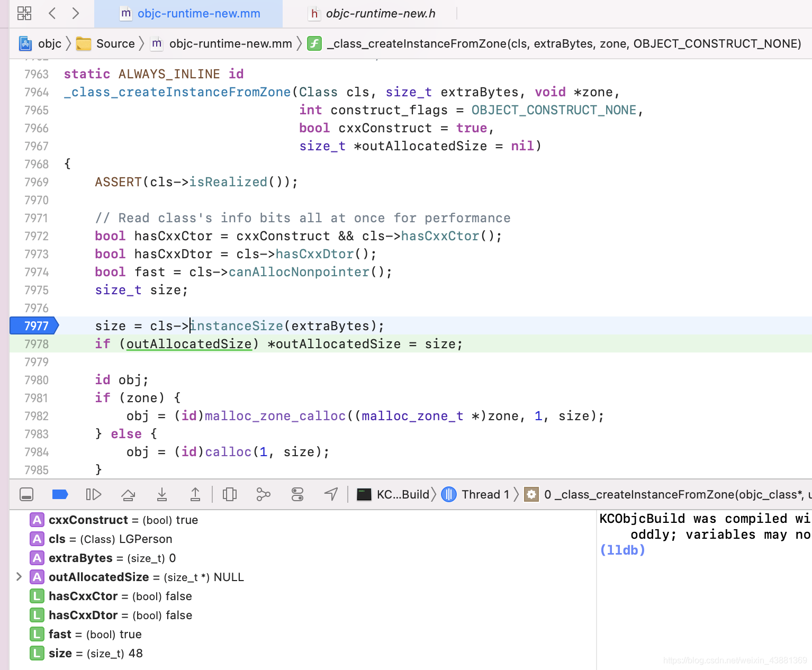812x670 pixels.
Task: Select the KC...Build process
Action: pyautogui.click(x=393, y=494)
